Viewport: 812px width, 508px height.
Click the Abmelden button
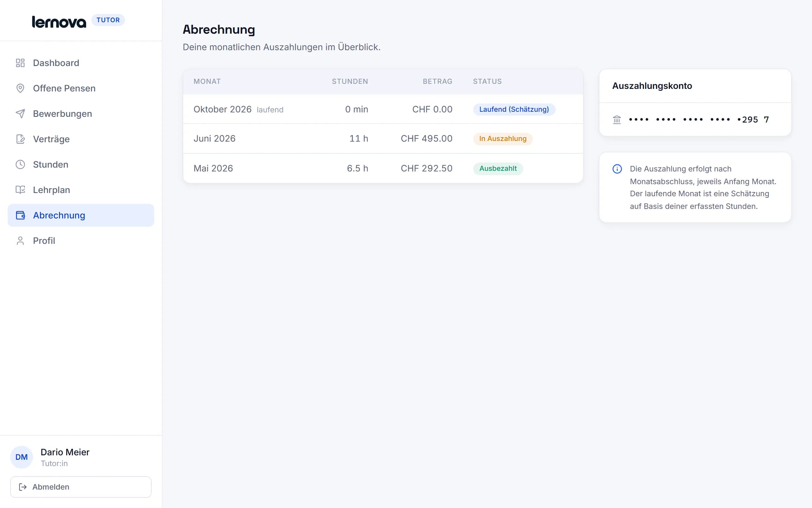click(x=81, y=487)
